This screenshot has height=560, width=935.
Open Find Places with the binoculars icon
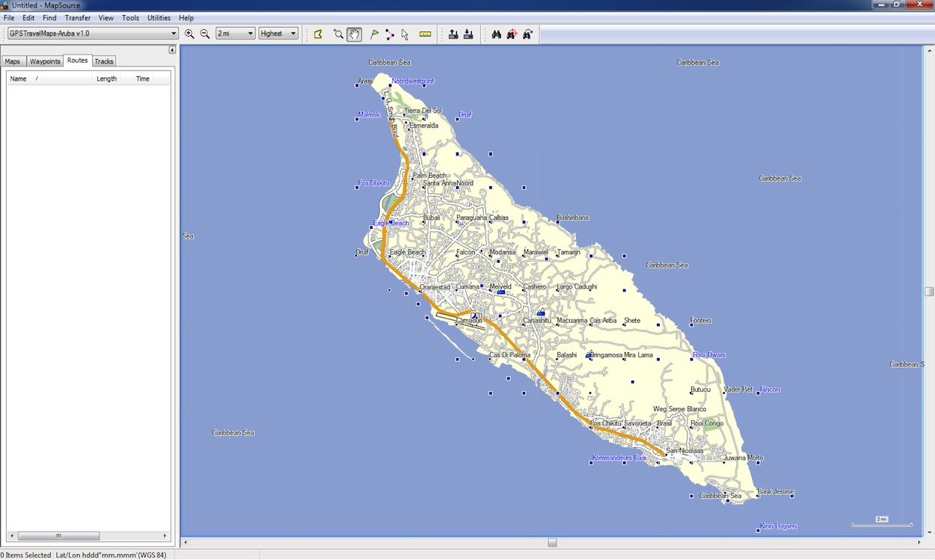pyautogui.click(x=496, y=34)
